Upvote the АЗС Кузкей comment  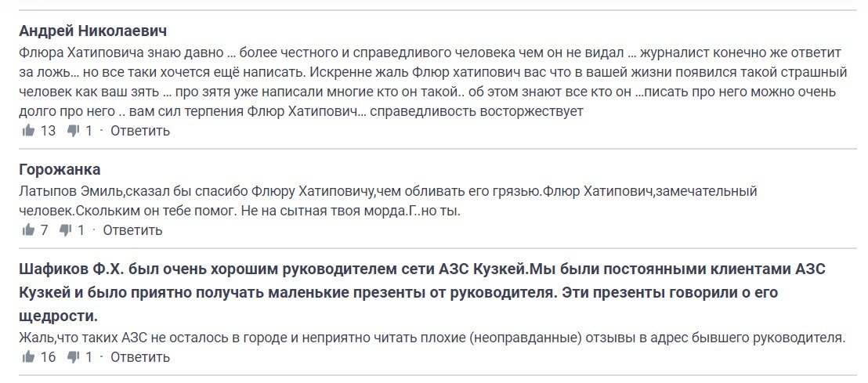click(27, 357)
